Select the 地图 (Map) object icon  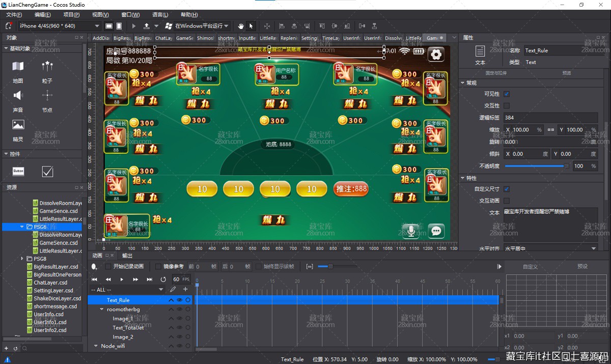[18, 67]
